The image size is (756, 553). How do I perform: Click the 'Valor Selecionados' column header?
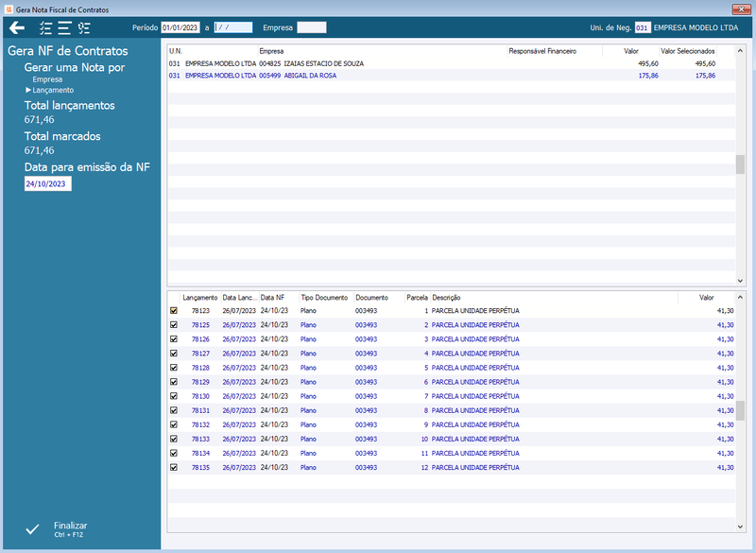tap(688, 51)
